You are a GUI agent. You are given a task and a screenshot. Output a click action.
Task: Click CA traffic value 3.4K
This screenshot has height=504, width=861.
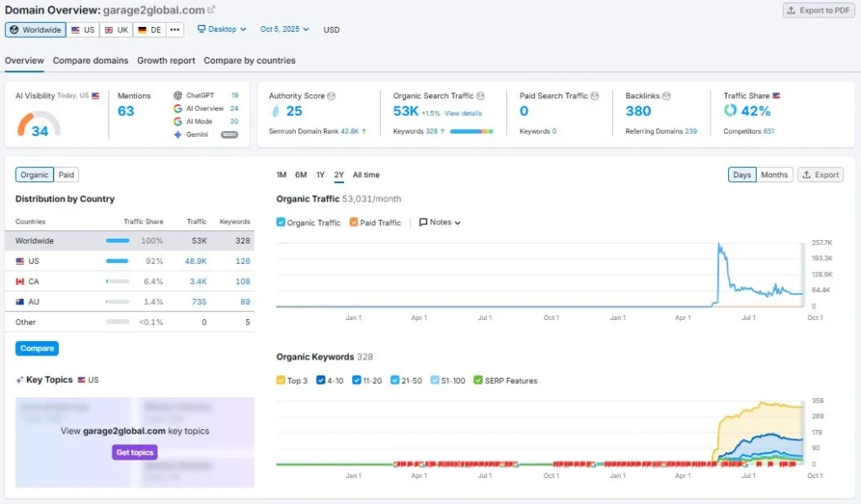(198, 281)
